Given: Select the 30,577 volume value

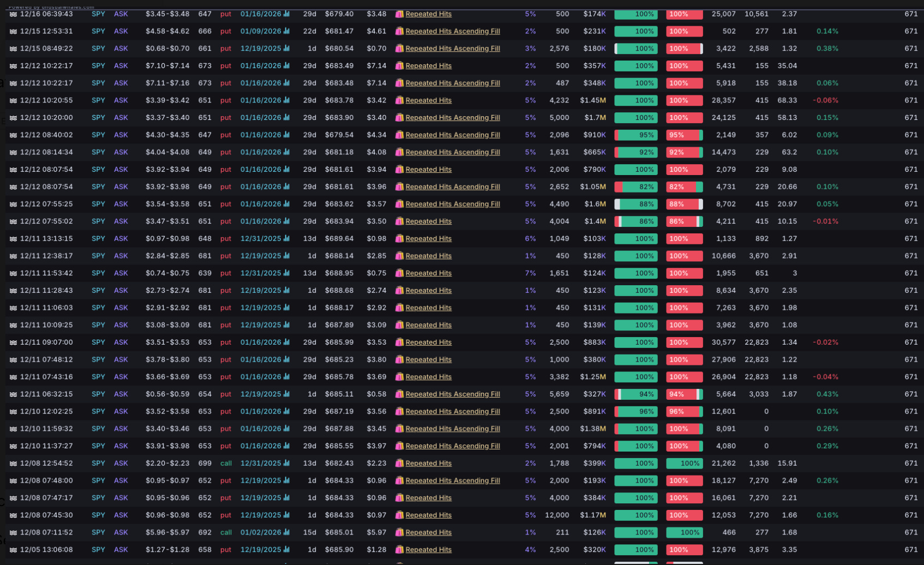Looking at the screenshot, I should coord(723,342).
